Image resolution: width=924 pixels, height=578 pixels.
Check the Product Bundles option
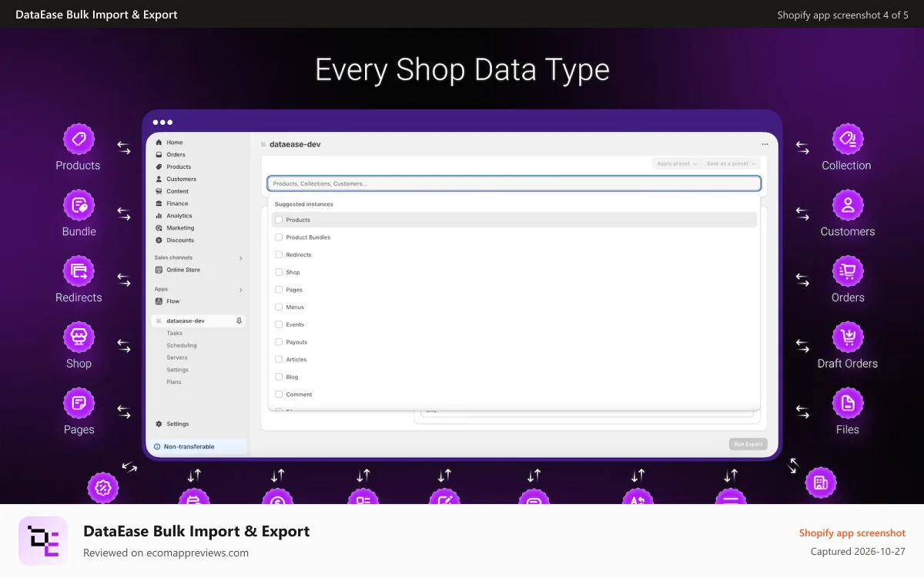click(x=279, y=237)
